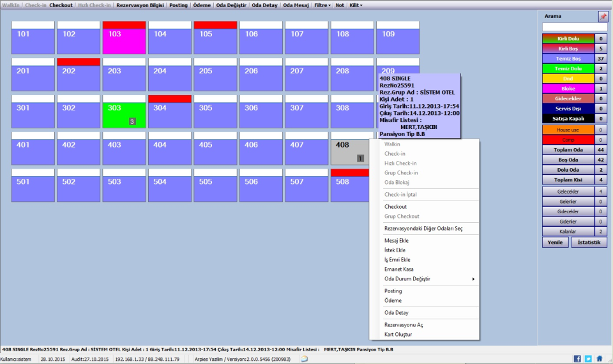
Task: Select the Kirli Dolu status swatch
Action: pyautogui.click(x=568, y=39)
